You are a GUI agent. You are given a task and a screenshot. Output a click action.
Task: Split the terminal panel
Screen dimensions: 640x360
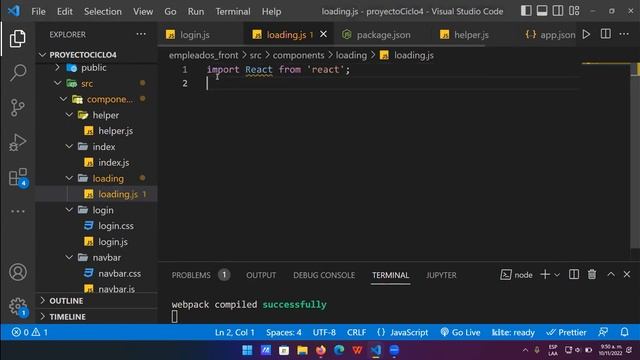pyautogui.click(x=574, y=275)
